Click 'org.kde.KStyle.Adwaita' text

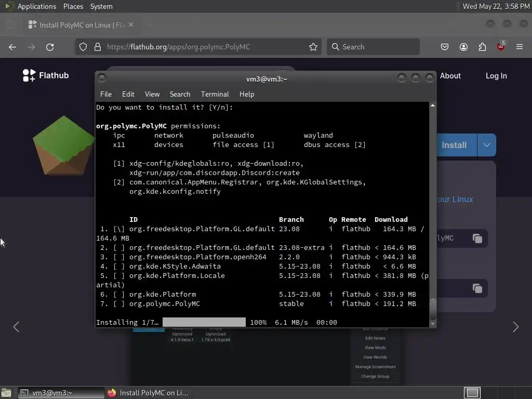pyautogui.click(x=175, y=267)
